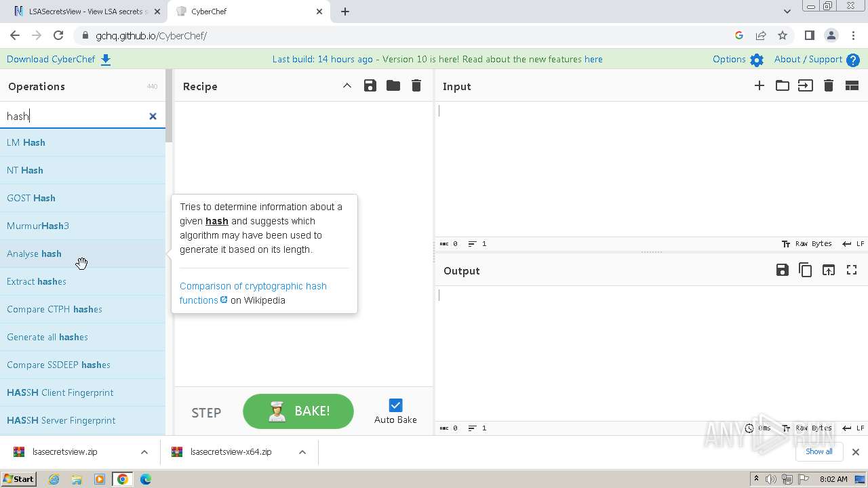This screenshot has width=868, height=488.
Task: Open folder as input
Action: tap(783, 85)
